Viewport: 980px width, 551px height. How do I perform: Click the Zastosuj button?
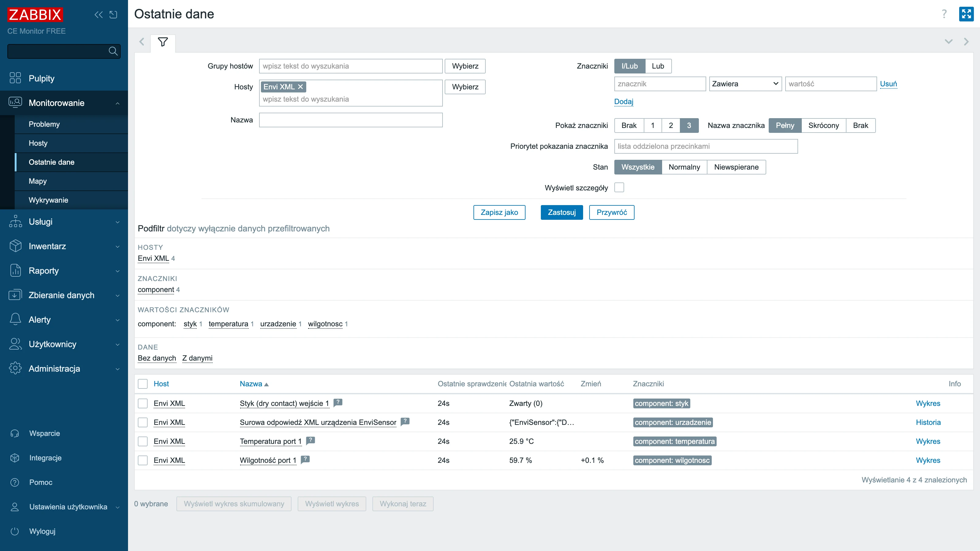(x=562, y=212)
